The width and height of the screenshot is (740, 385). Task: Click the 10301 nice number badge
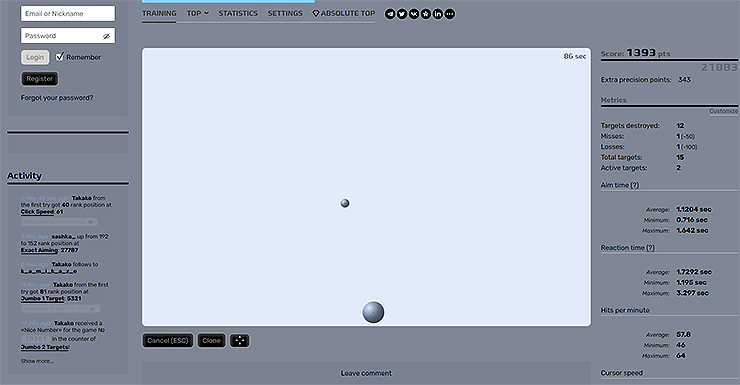tap(36, 339)
